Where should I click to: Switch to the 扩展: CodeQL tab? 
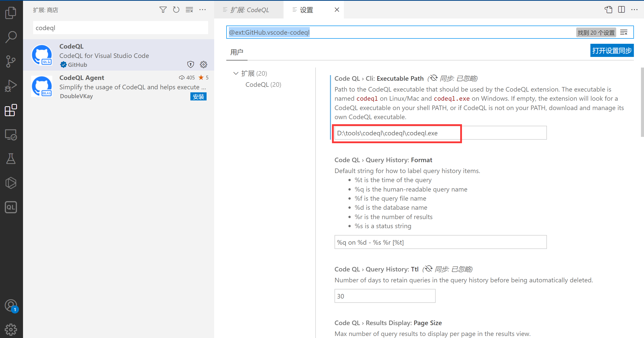[x=249, y=10]
